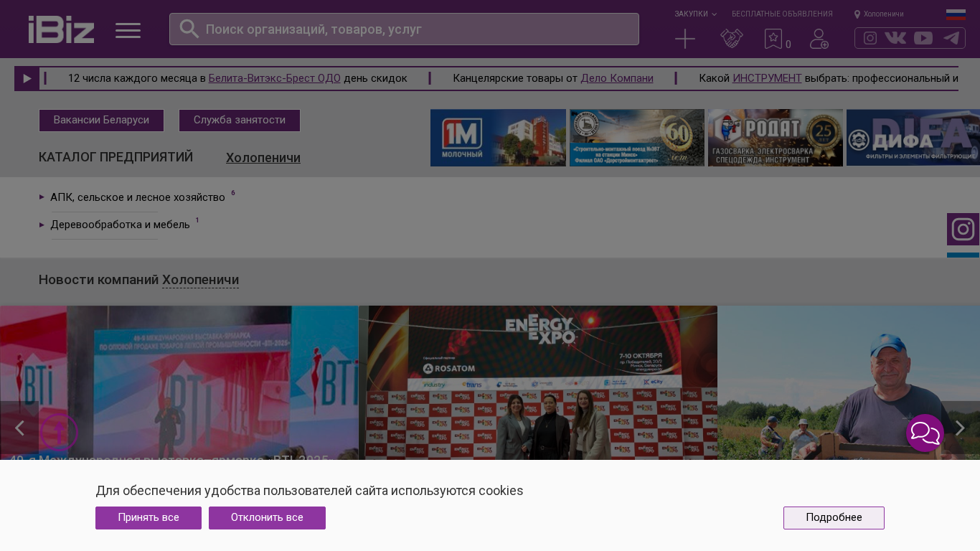This screenshot has height=551, width=980.
Task: Click the plus add icon
Action: [x=685, y=39]
